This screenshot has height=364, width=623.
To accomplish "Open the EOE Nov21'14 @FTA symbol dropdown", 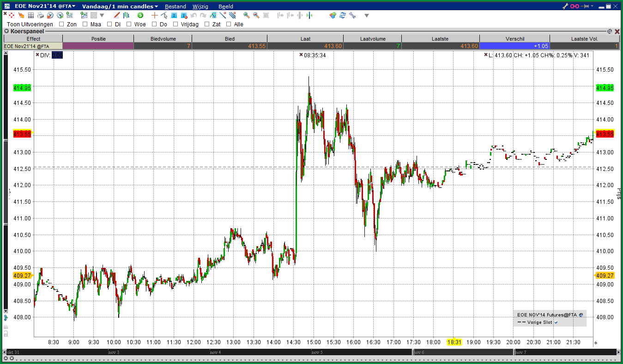I will (x=45, y=6).
